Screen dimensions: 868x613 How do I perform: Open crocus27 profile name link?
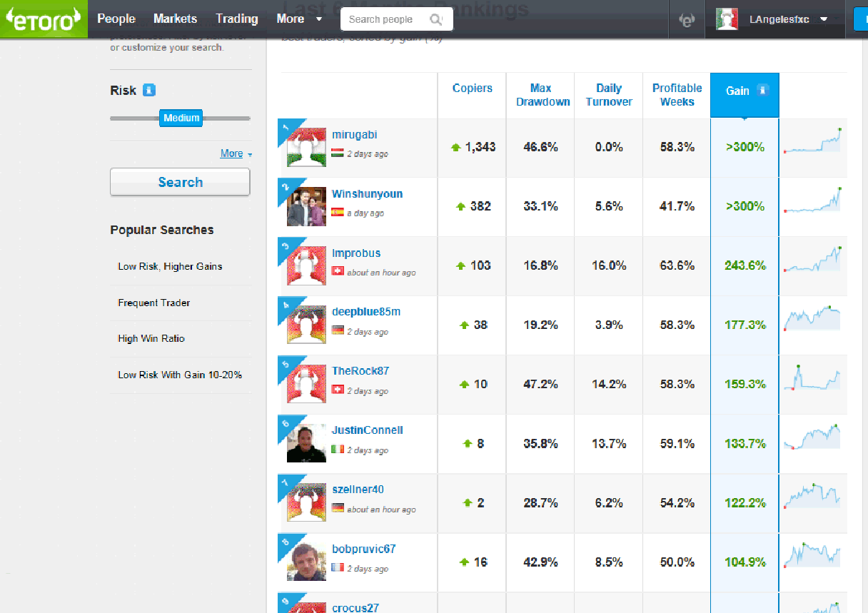(x=355, y=607)
